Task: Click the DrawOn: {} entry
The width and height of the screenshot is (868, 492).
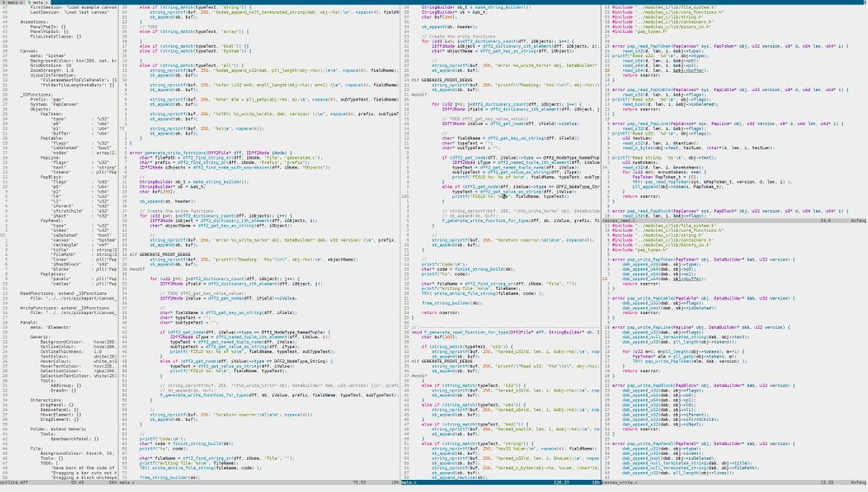Action: [63, 390]
